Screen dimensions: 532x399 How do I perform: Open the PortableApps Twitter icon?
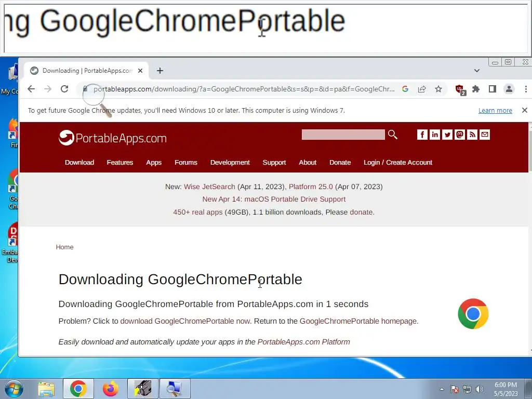coord(447,135)
